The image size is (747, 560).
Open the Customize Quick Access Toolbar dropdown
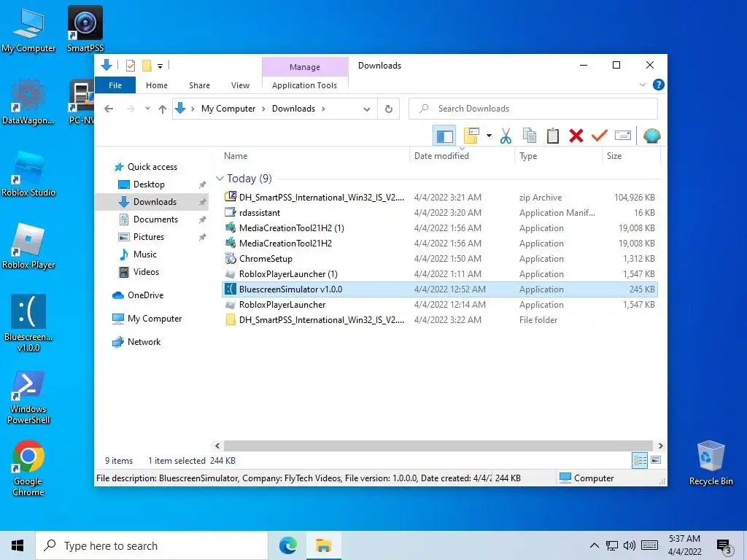click(160, 66)
